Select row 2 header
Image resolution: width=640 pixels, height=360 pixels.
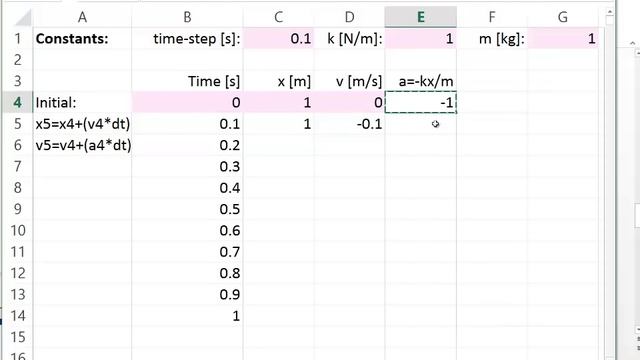(18, 60)
